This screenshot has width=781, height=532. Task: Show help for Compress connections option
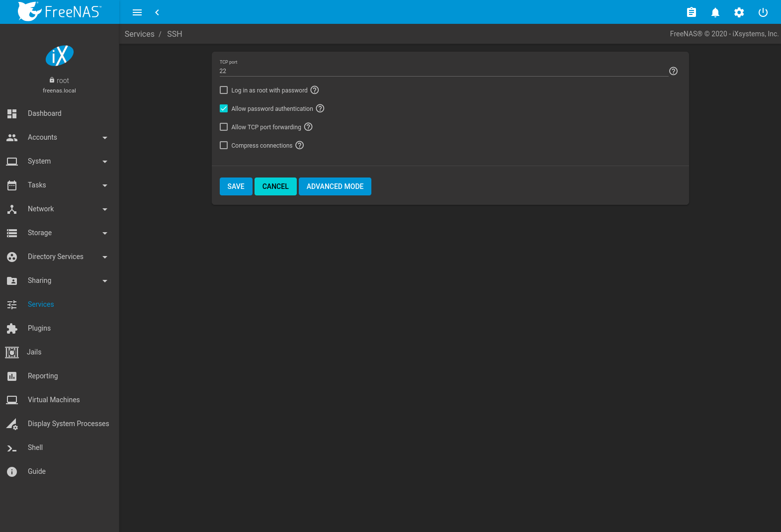coord(299,145)
